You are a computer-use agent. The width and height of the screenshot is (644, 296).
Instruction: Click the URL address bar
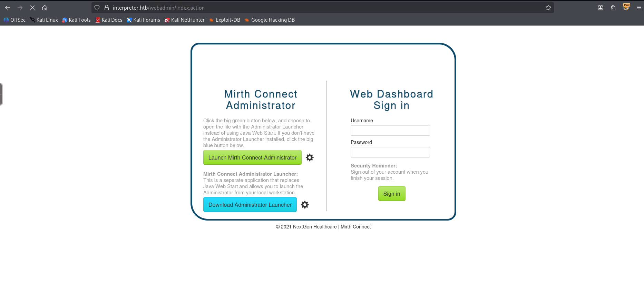pyautogui.click(x=323, y=8)
